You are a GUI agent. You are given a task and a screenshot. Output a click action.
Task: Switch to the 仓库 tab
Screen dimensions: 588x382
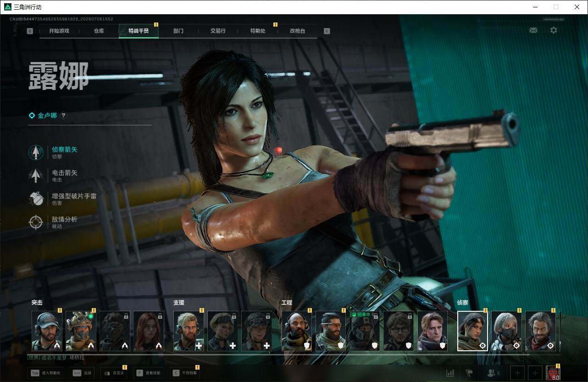click(99, 31)
